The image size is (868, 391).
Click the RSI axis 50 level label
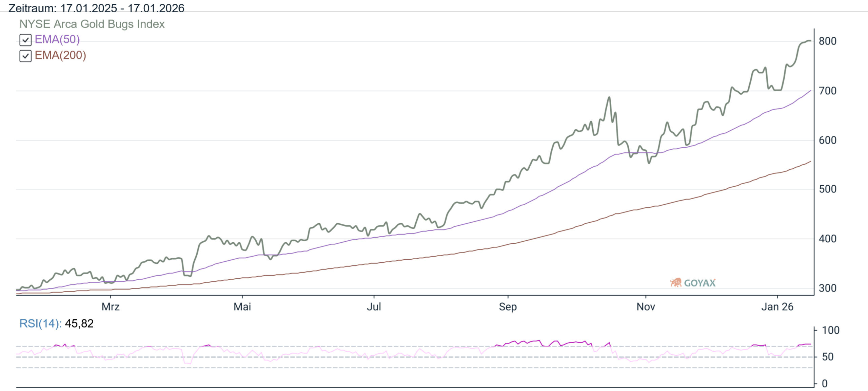point(828,357)
